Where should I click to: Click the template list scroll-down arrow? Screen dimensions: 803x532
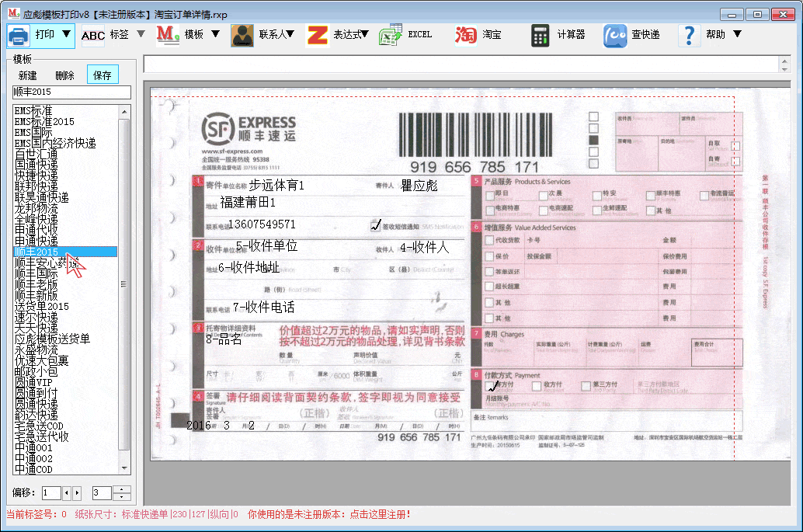(x=124, y=468)
